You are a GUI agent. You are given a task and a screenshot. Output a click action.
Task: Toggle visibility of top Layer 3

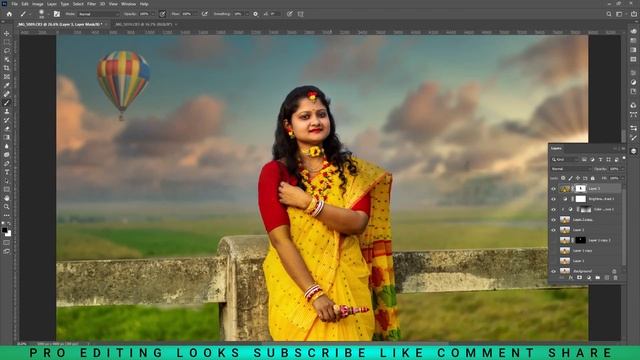click(553, 189)
